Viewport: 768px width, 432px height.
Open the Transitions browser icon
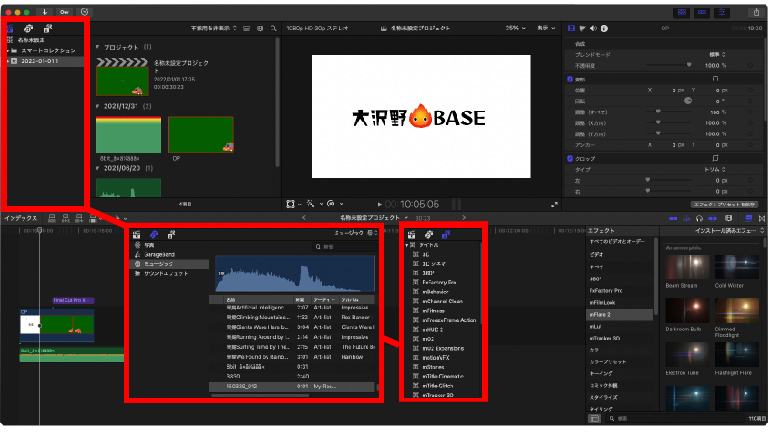(762, 218)
